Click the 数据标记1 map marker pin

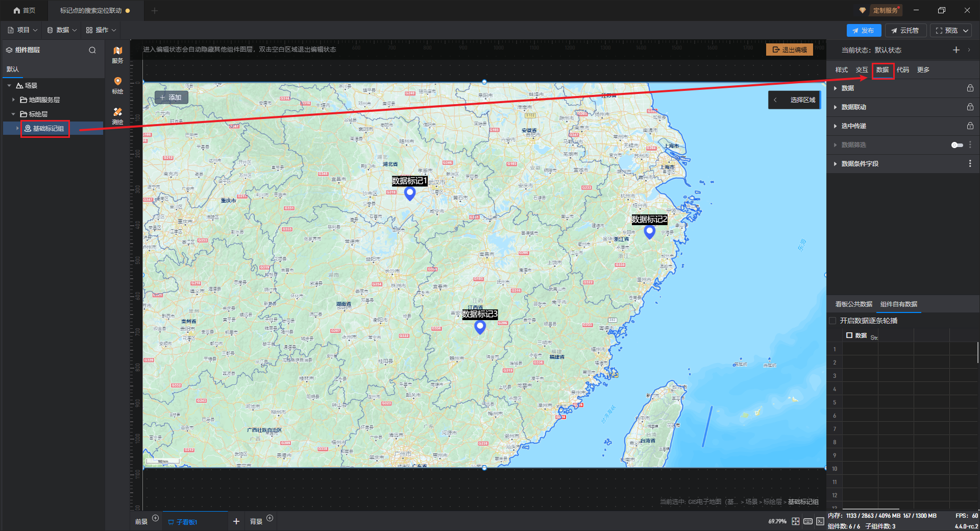click(410, 194)
